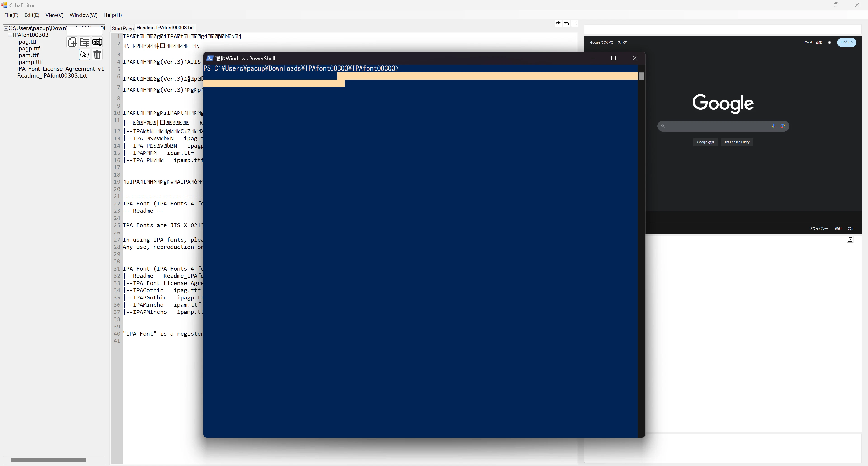The width and height of the screenshot is (868, 466).
Task: Click the PowerShell window vertical scrollbar thumb
Action: 642,76
